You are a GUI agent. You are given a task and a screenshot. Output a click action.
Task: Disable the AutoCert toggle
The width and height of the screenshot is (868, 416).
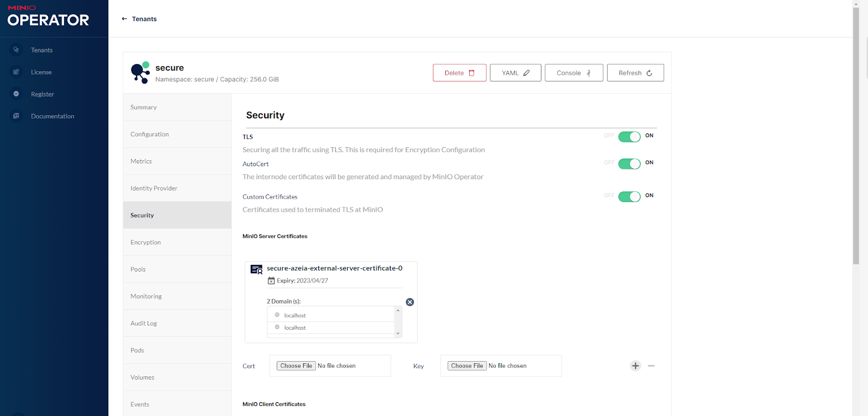pyautogui.click(x=629, y=164)
